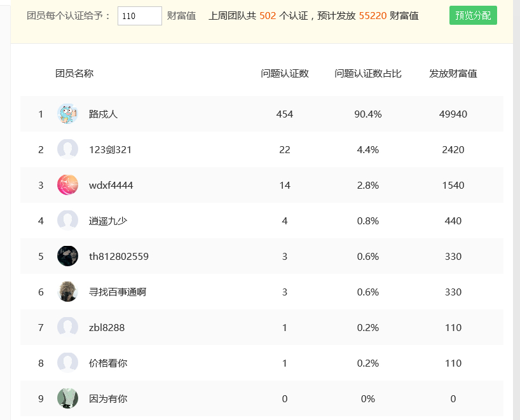Select member name 寻找百事通啊
Viewport: 520px width, 420px height.
tap(118, 292)
